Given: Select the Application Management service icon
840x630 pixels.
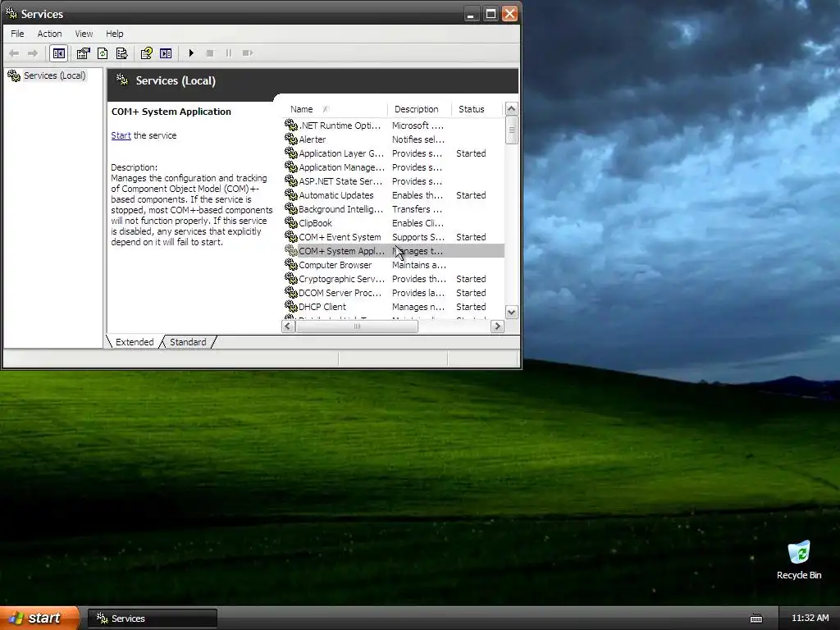Looking at the screenshot, I should pyautogui.click(x=291, y=167).
